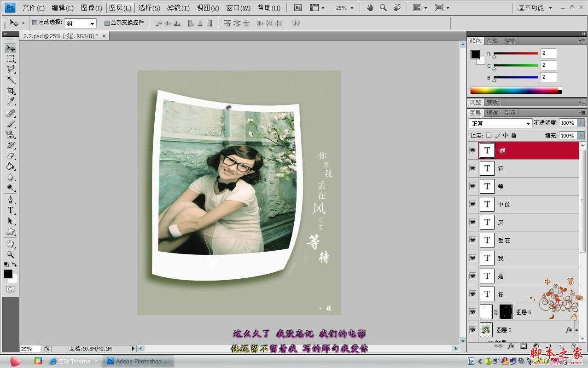Select the History Brush tool

coord(11,145)
